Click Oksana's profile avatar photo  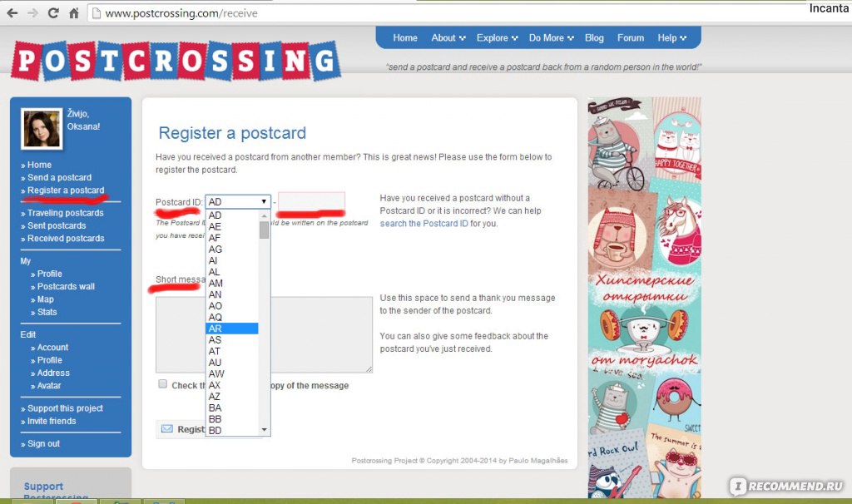(42, 129)
